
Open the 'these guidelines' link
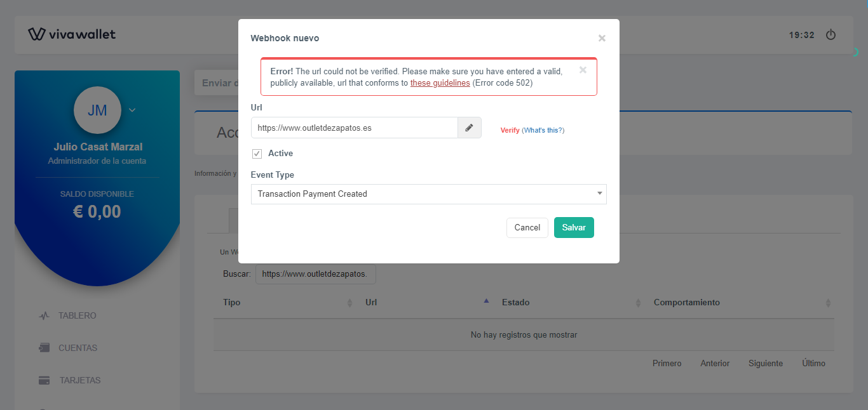[x=440, y=83]
